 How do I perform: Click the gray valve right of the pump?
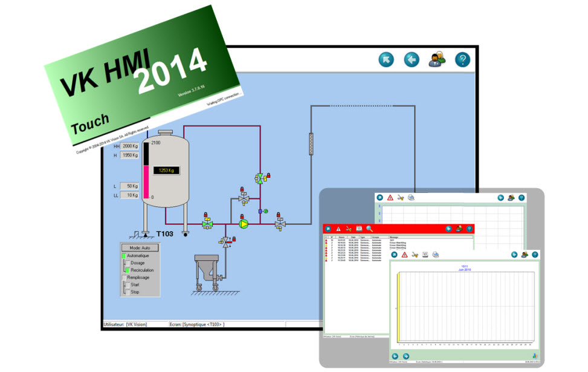pos(280,224)
